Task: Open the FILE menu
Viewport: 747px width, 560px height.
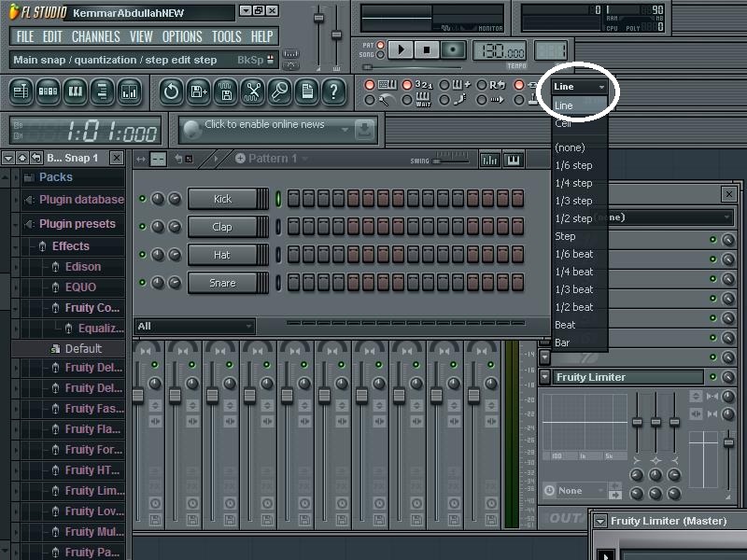Action: [25, 36]
